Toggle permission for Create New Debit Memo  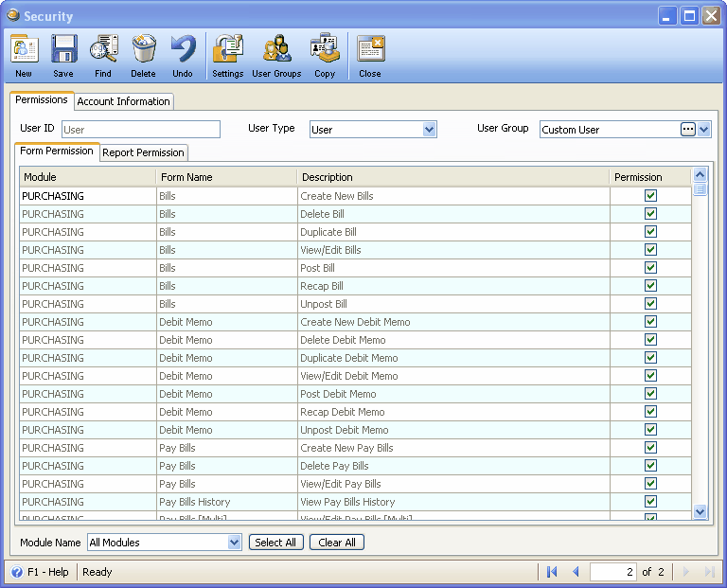click(x=650, y=322)
